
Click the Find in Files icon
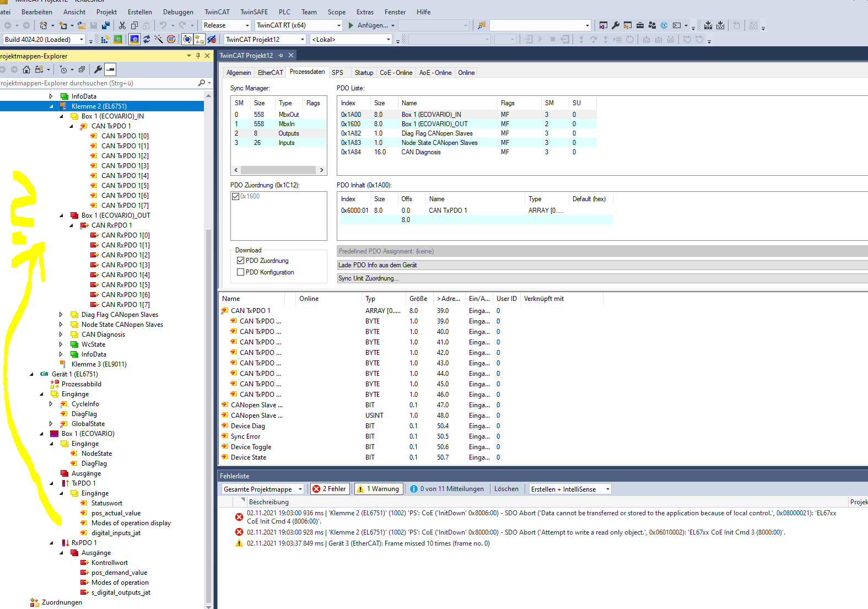click(482, 25)
